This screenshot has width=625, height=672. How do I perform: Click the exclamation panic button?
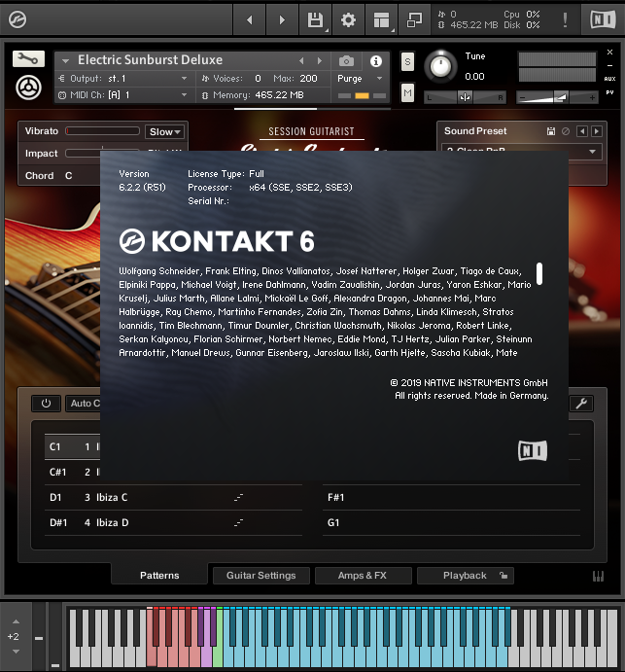click(x=565, y=19)
